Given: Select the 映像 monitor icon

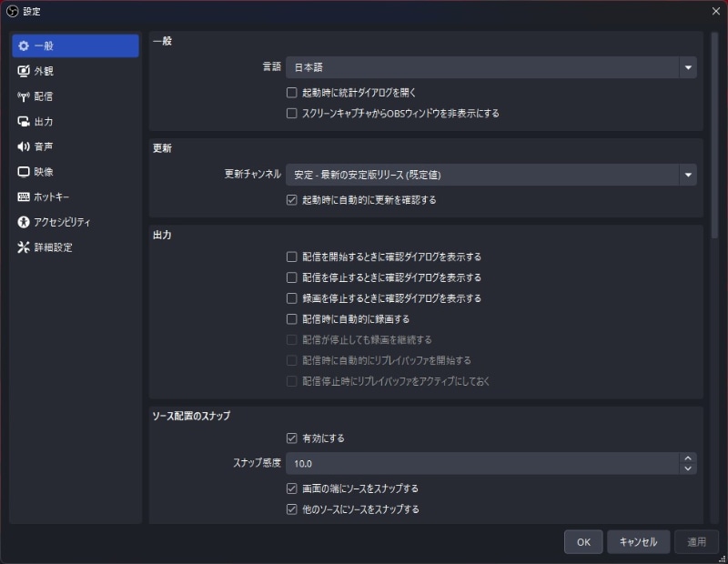Looking at the screenshot, I should pyautogui.click(x=24, y=172).
